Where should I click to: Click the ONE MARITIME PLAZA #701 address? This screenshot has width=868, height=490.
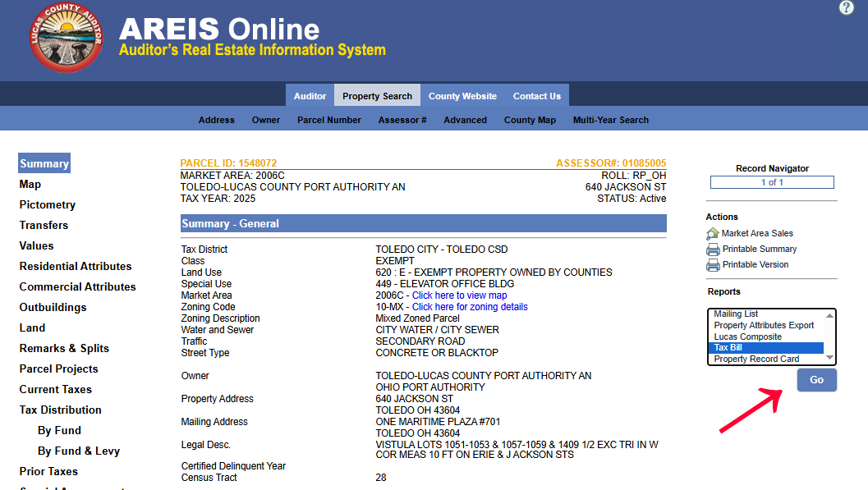438,421
